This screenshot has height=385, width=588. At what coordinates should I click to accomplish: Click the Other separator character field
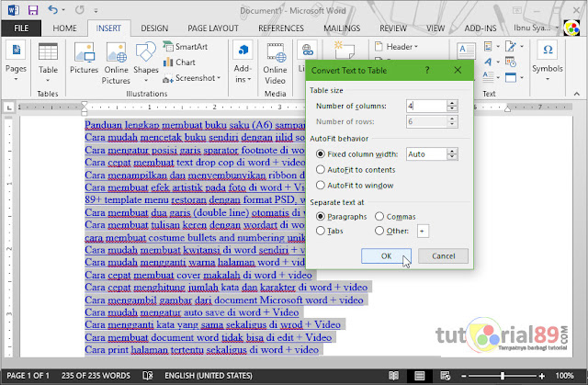423,232
